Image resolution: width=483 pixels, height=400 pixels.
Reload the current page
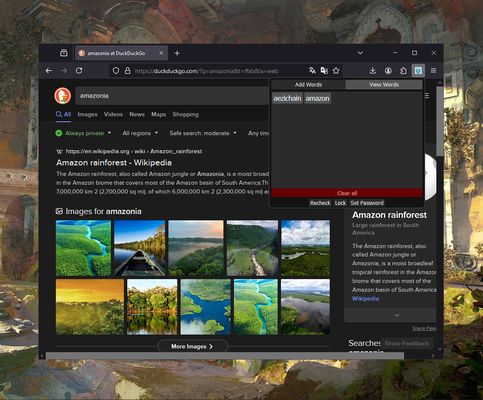coord(79,71)
